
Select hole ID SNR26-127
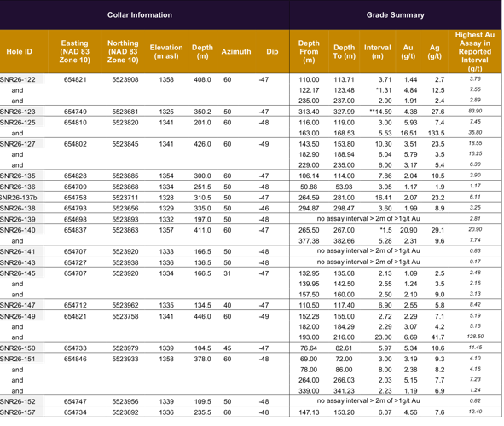tap(18, 144)
